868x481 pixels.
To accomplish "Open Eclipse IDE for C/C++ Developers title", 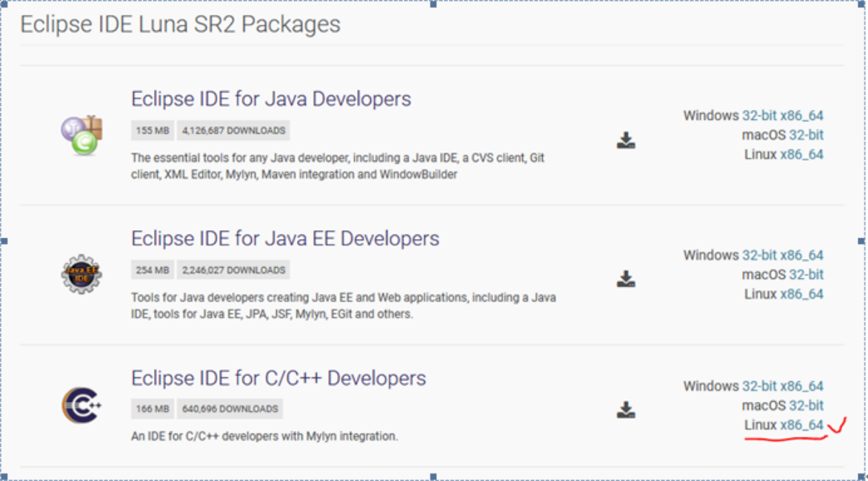I will tap(278, 378).
